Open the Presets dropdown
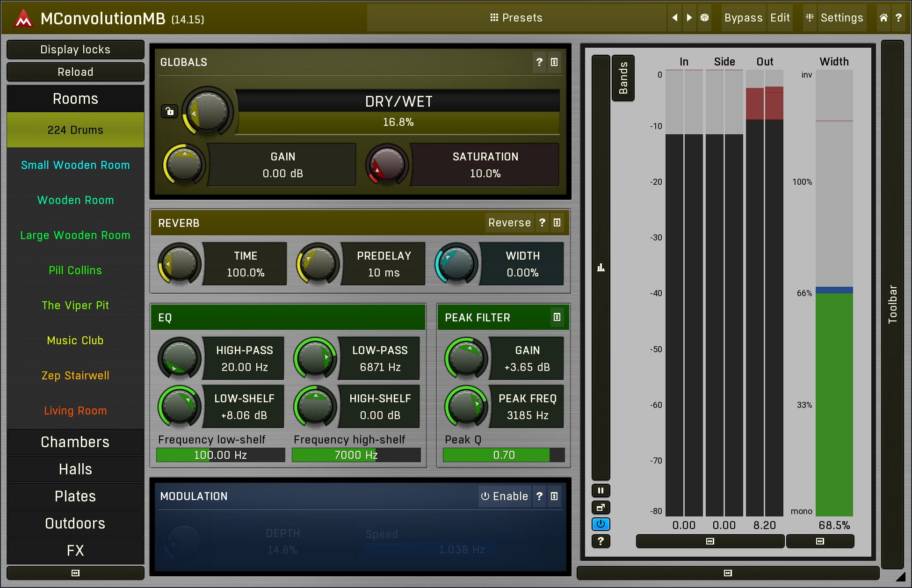 pyautogui.click(x=516, y=18)
